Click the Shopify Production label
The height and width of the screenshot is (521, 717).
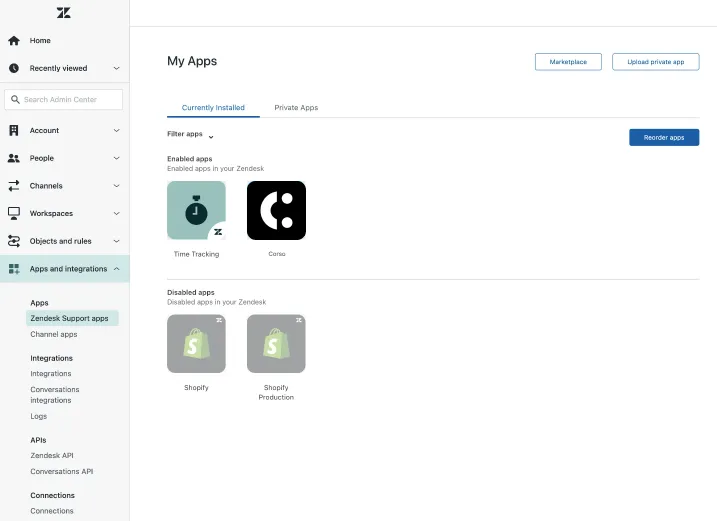[276, 392]
